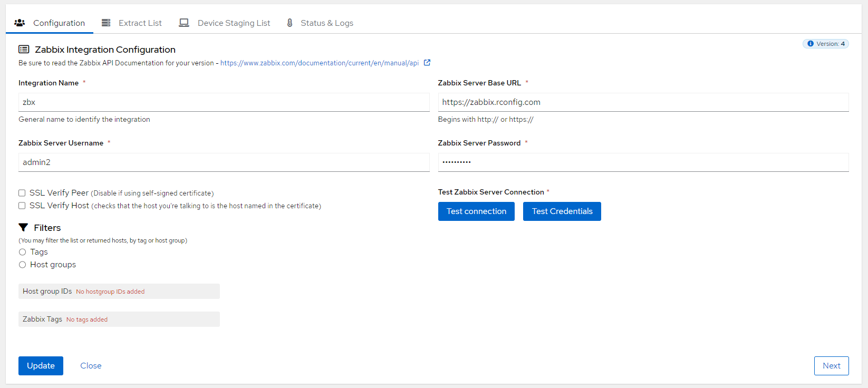Viewport: 868px width, 388px height.
Task: Switch to the Extract List tab
Action: pyautogui.click(x=132, y=23)
